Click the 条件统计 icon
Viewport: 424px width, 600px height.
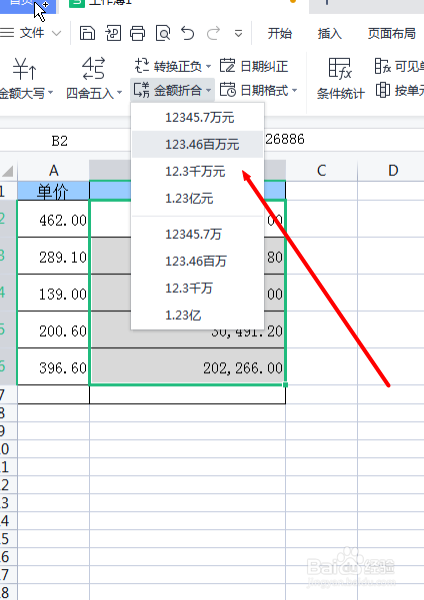pyautogui.click(x=340, y=68)
